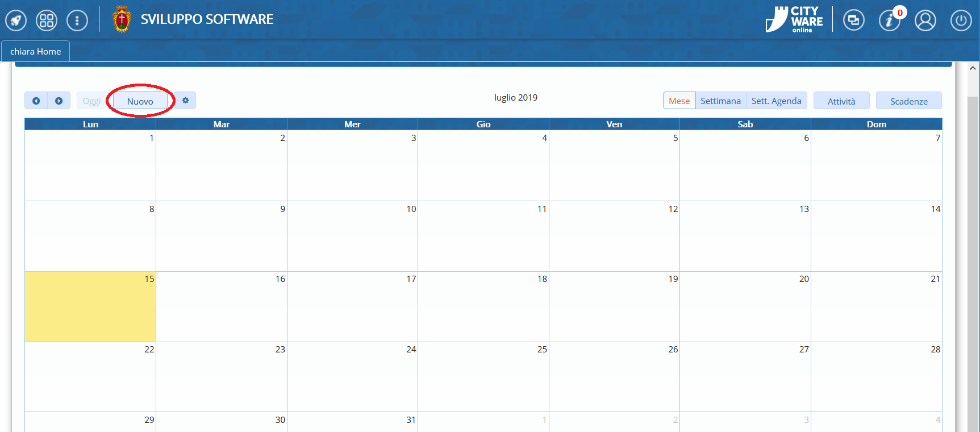The image size is (980, 432).
Task: Open the Attività view
Action: (x=841, y=101)
